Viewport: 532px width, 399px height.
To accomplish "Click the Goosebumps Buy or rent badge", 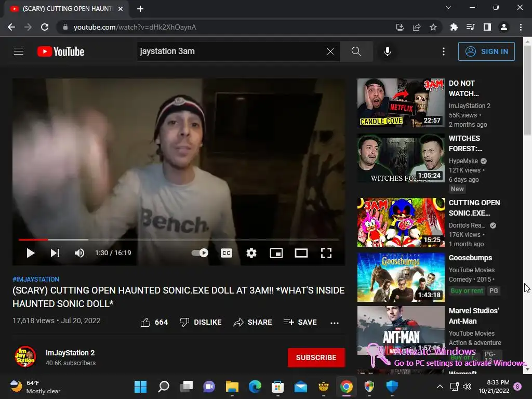I will (467, 291).
